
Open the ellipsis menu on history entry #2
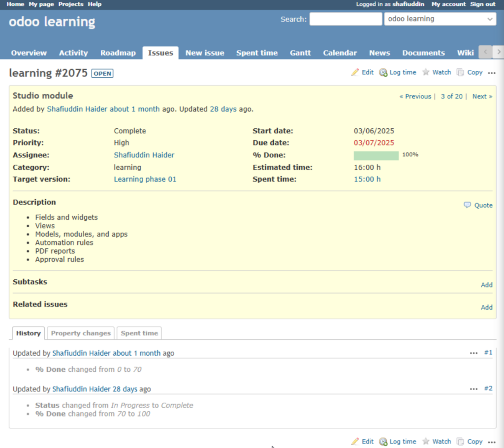[x=473, y=388]
